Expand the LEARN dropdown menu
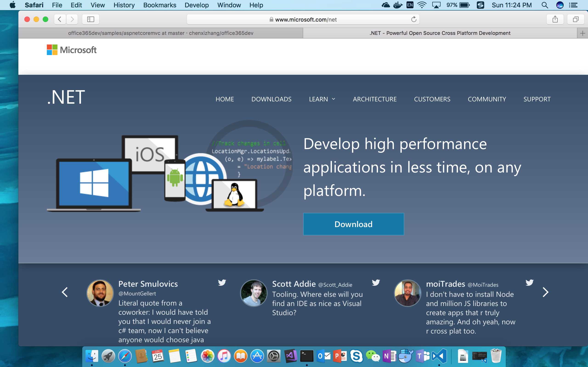The height and width of the screenshot is (367, 588). click(x=322, y=99)
